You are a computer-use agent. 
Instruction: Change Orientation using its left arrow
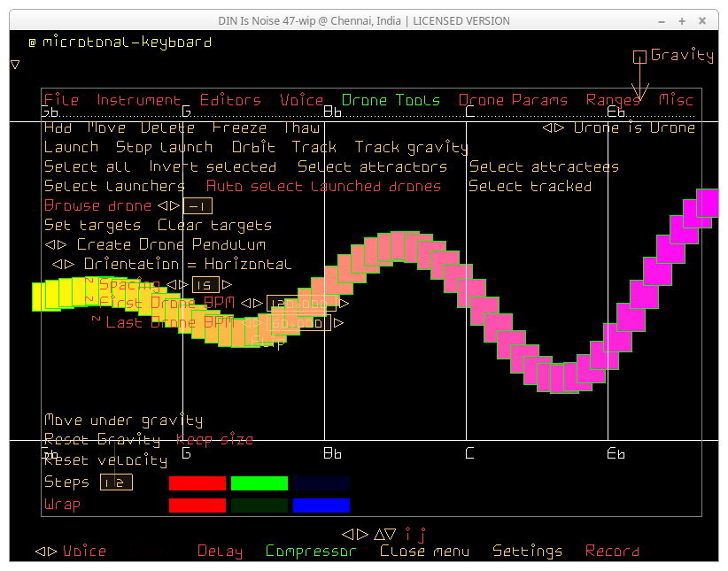57,265
